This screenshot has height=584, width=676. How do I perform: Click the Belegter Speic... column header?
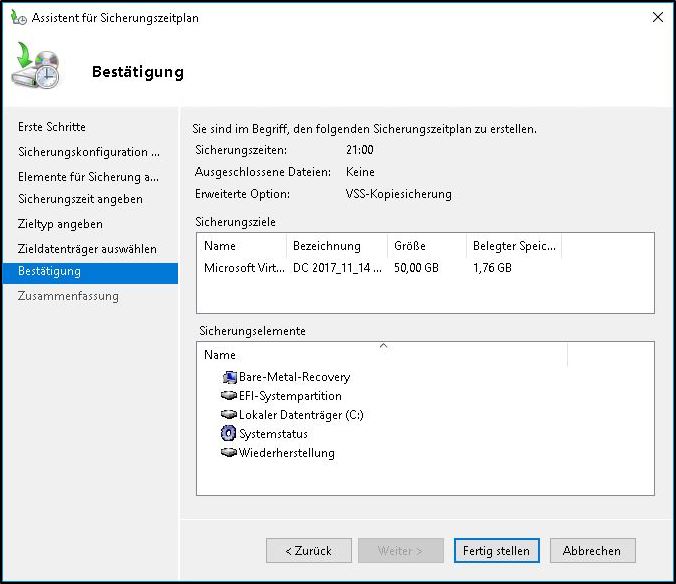(x=514, y=246)
